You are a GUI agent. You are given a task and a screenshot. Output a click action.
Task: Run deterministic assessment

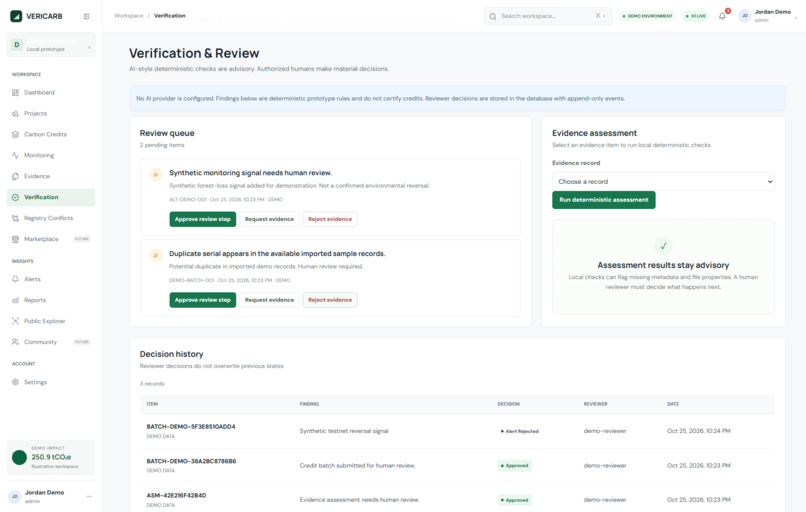(x=603, y=200)
